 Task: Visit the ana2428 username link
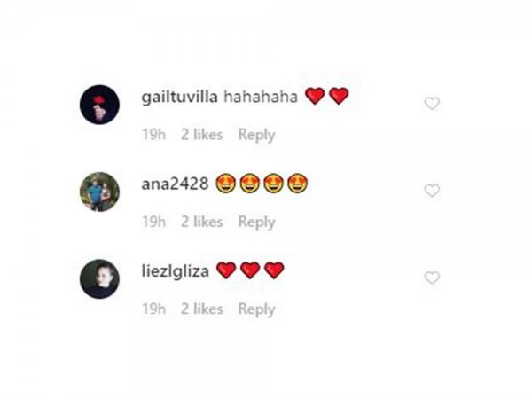[x=175, y=184]
